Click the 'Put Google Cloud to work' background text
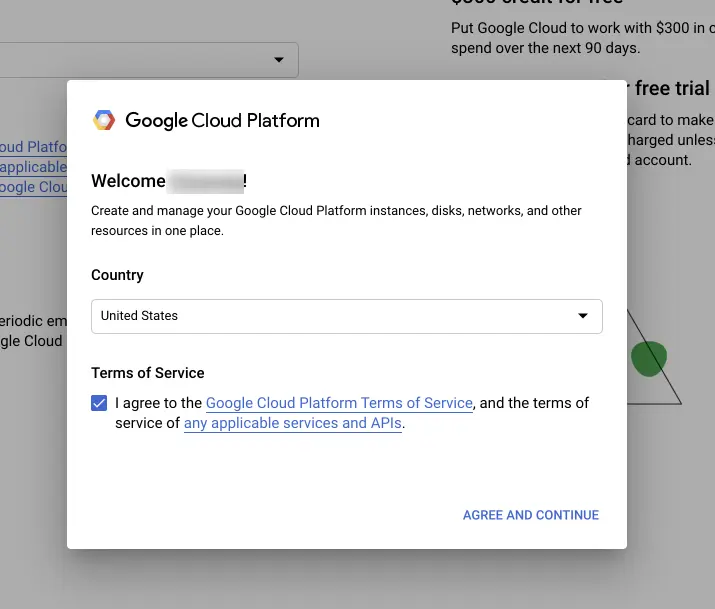Viewport: 715px width, 609px height. [x=583, y=38]
